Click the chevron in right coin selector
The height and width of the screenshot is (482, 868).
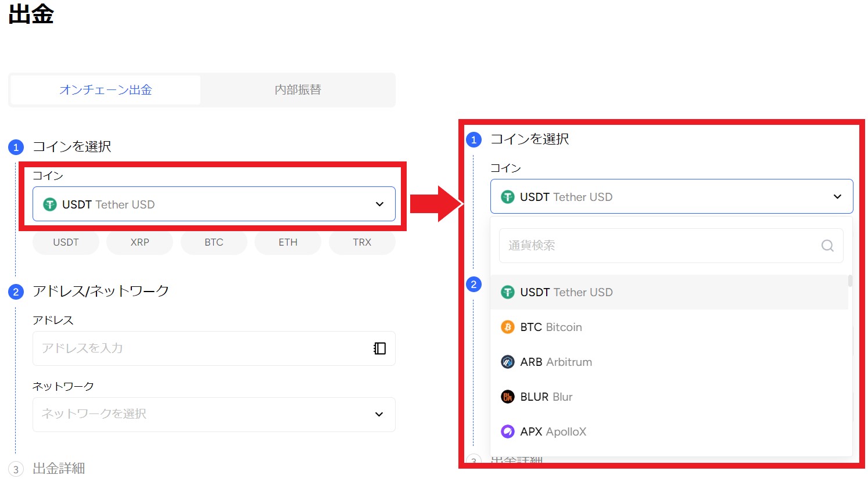click(x=837, y=197)
